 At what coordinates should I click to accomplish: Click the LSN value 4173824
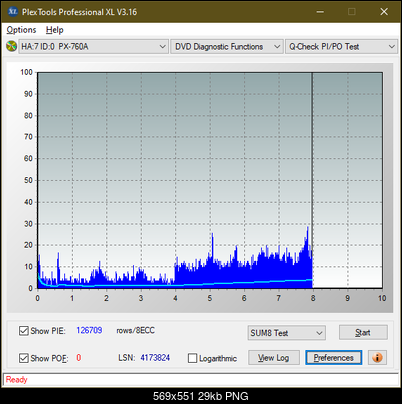[155, 358]
